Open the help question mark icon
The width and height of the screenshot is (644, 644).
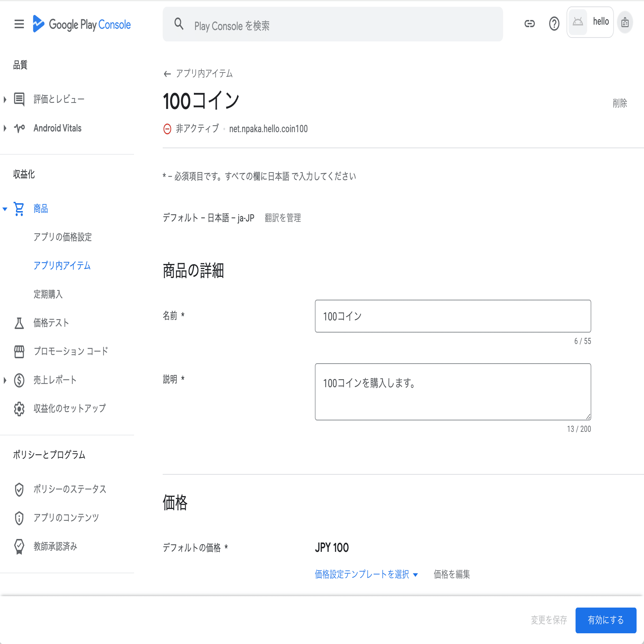[554, 24]
